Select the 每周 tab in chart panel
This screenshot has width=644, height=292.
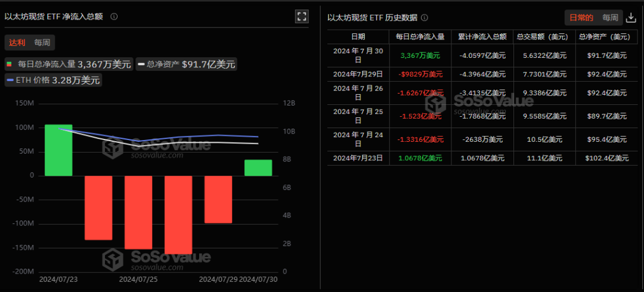point(42,42)
